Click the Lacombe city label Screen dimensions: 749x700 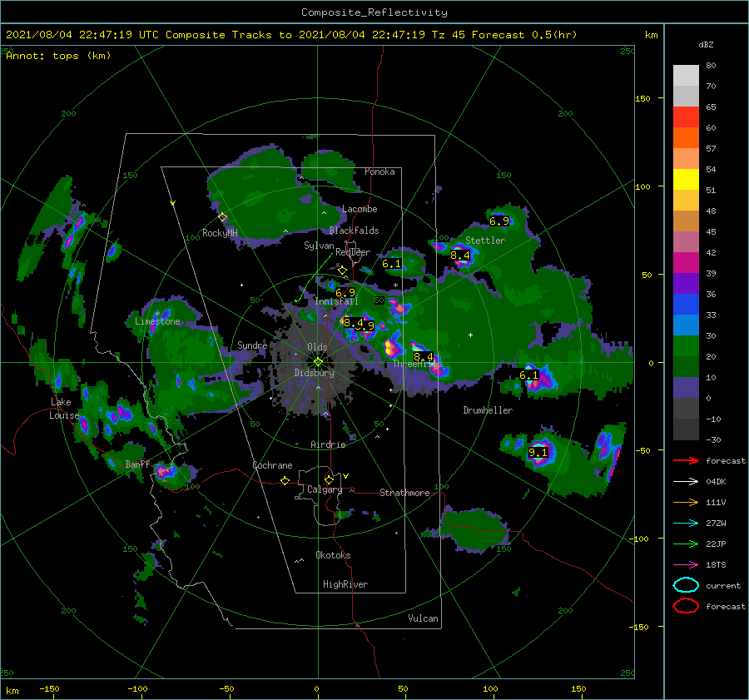360,209
